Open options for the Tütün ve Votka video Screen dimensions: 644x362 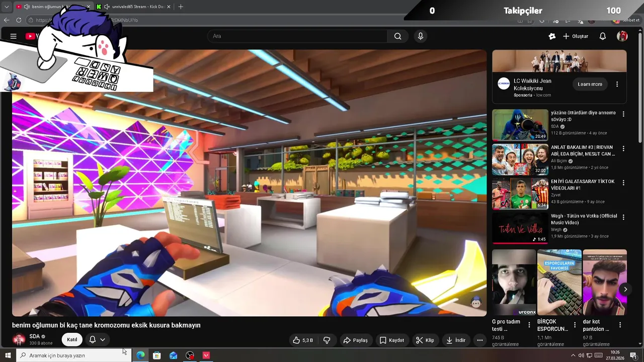[623, 217]
